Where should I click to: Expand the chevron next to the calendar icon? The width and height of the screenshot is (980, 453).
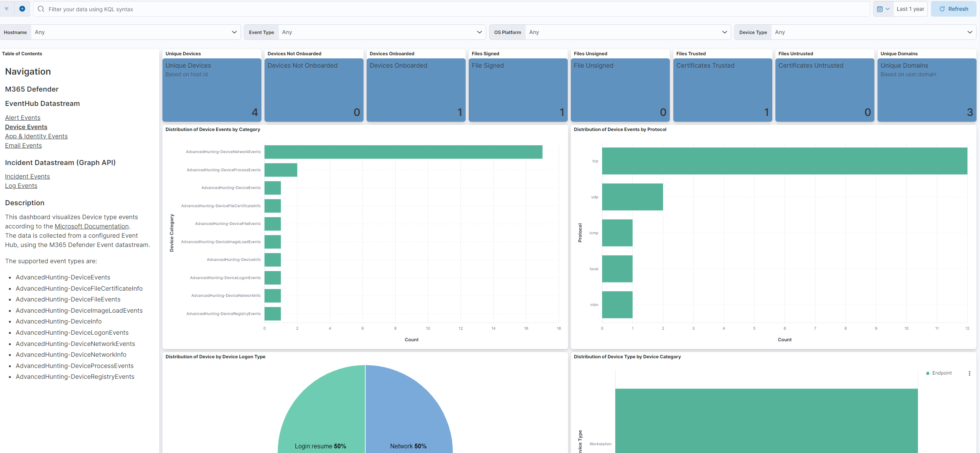[x=888, y=9]
